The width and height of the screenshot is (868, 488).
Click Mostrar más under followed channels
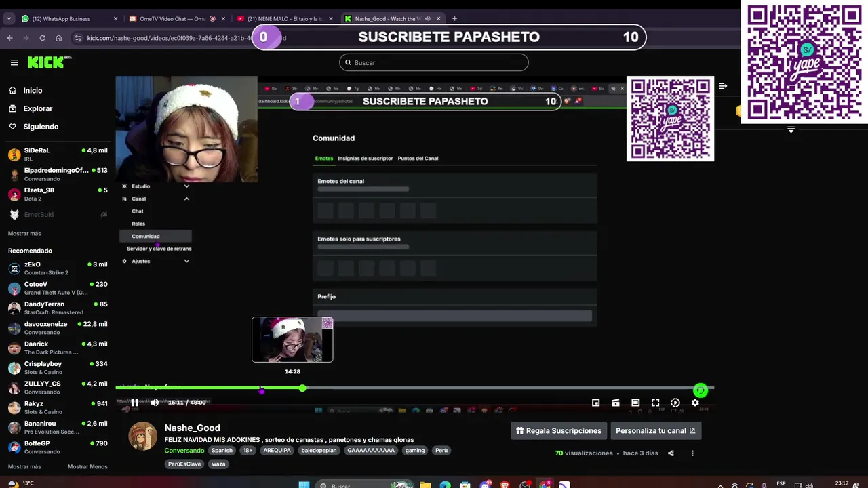24,233
